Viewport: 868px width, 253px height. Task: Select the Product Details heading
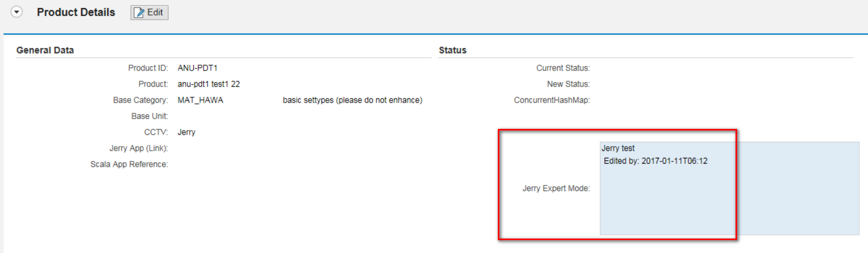(x=76, y=12)
